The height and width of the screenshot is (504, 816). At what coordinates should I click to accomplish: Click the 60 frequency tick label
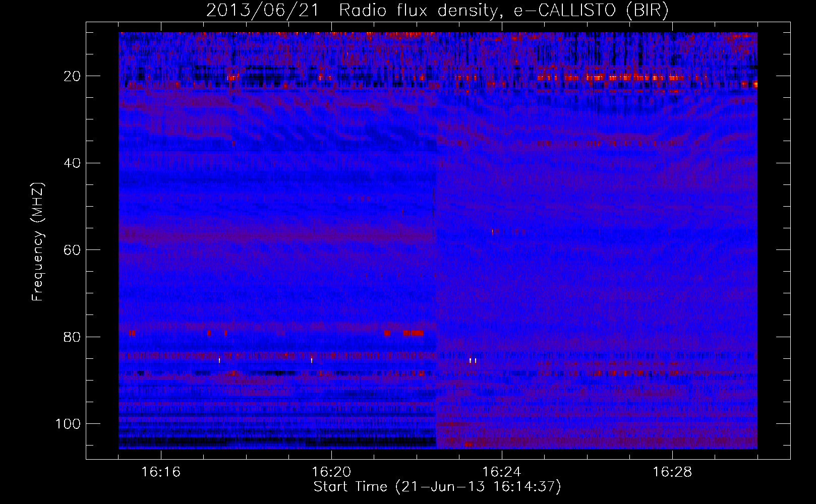[73, 250]
